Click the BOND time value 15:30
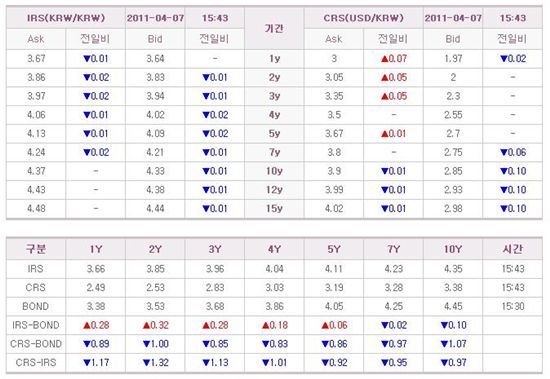Image resolution: width=550 pixels, height=379 pixels. pyautogui.click(x=512, y=306)
